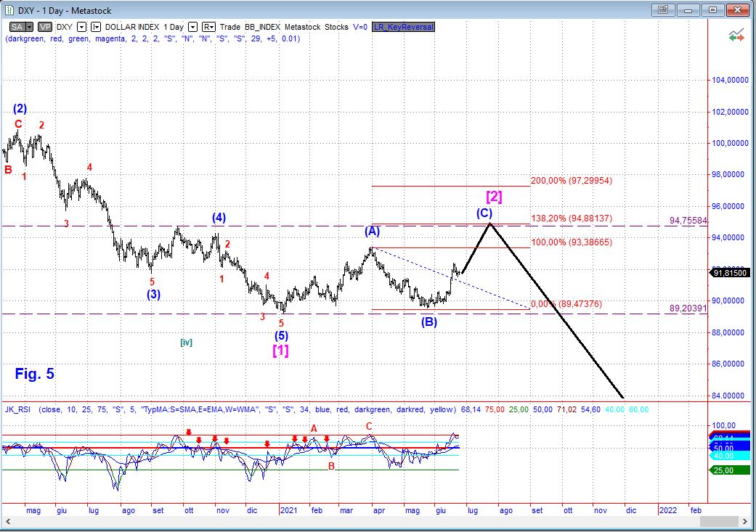The height and width of the screenshot is (532, 756).
Task: Click the green 25,00 RSI level tag
Action: (720, 470)
